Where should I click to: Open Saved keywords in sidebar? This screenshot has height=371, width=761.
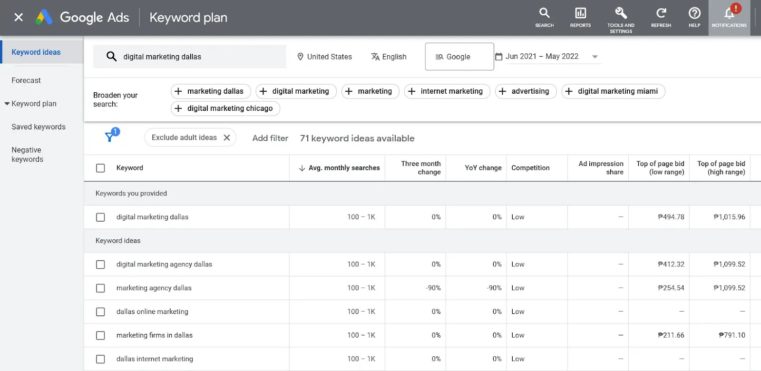coord(38,127)
